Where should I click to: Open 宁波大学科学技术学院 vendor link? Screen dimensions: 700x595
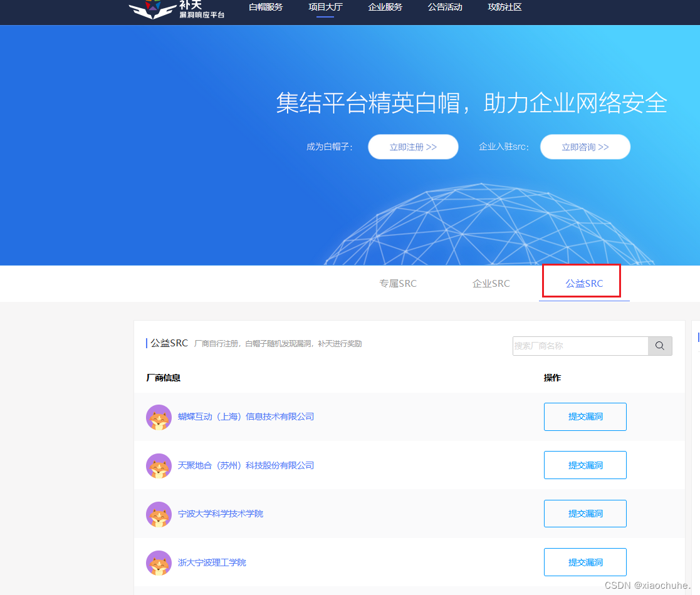pyautogui.click(x=221, y=514)
